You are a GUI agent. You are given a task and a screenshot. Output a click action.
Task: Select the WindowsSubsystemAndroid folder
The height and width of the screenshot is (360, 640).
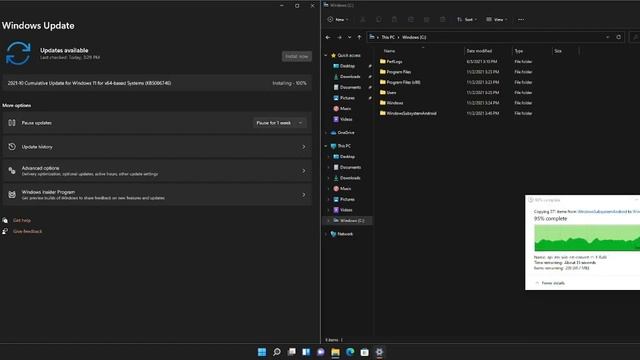pos(408,113)
